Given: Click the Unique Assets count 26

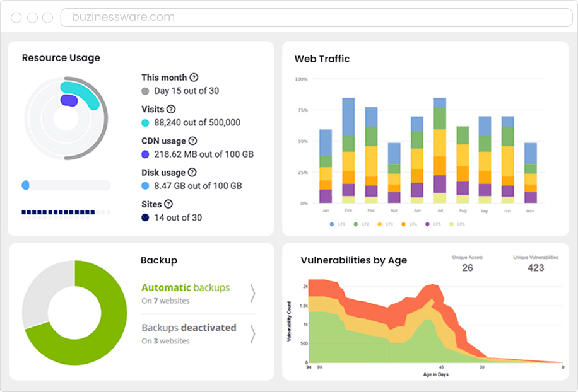Looking at the screenshot, I should pyautogui.click(x=467, y=268).
